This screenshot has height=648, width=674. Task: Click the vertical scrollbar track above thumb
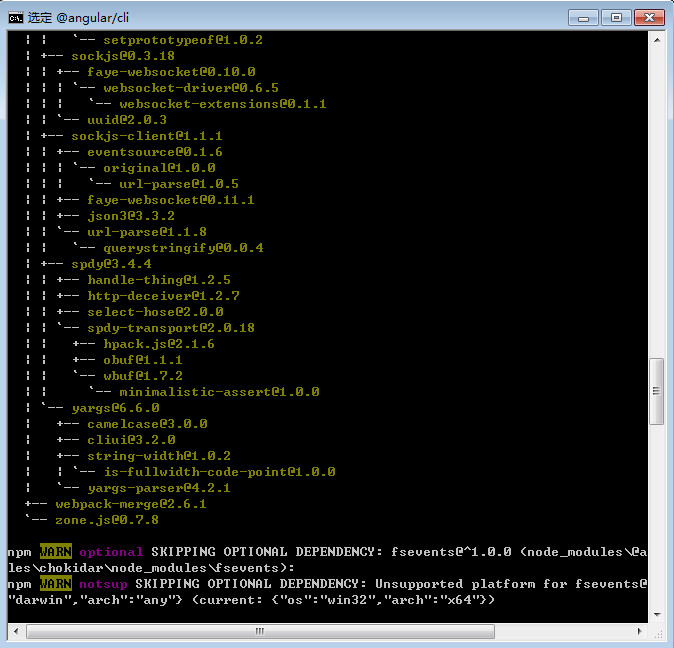coord(656,200)
